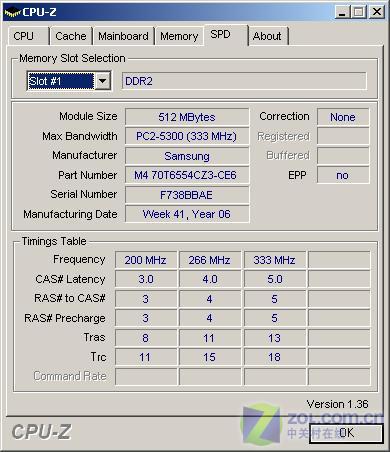This screenshot has height=452, width=390.
Task: Click the Memory Slot Selection group label
Action: click(x=72, y=58)
